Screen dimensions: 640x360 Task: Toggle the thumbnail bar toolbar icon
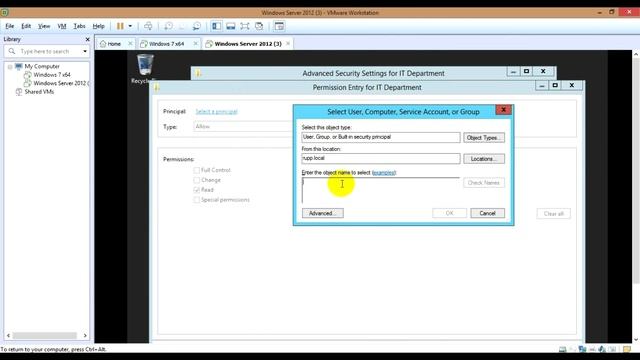[231, 26]
